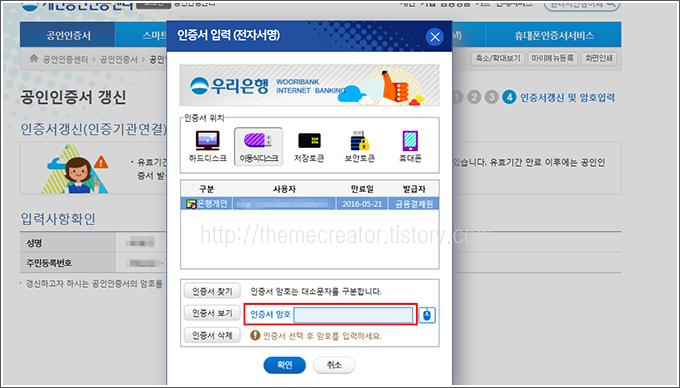The height and width of the screenshot is (388, 680).
Task: Click the warning icon beside password hint
Action: [255, 335]
